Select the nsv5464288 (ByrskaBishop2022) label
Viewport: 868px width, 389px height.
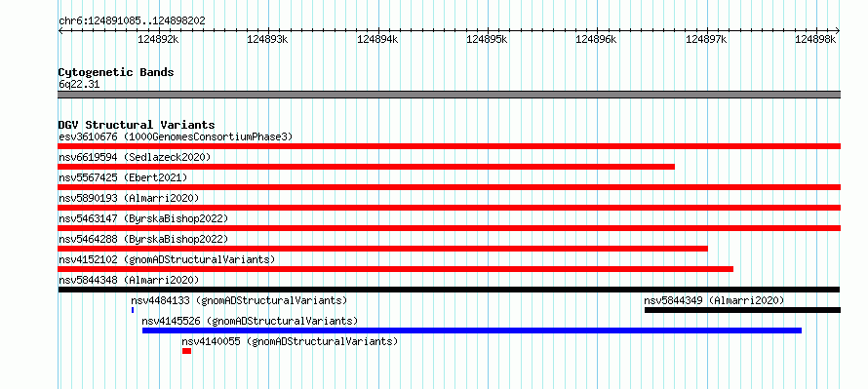pos(142,239)
